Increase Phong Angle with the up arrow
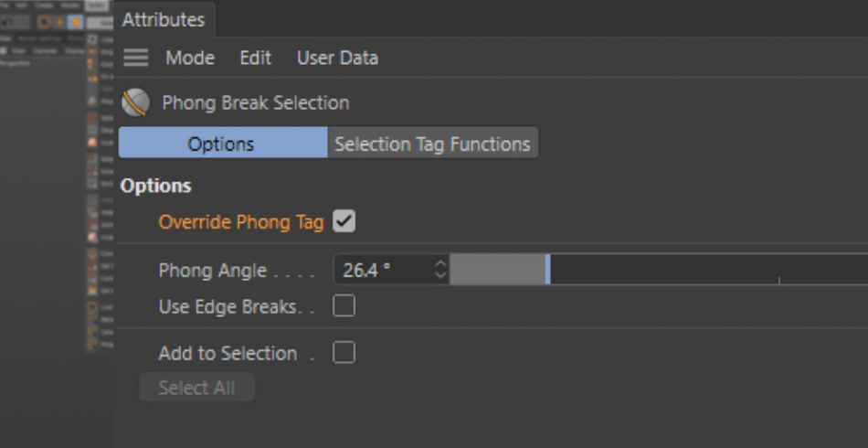Screen dimensions: 868x448 click(x=440, y=264)
